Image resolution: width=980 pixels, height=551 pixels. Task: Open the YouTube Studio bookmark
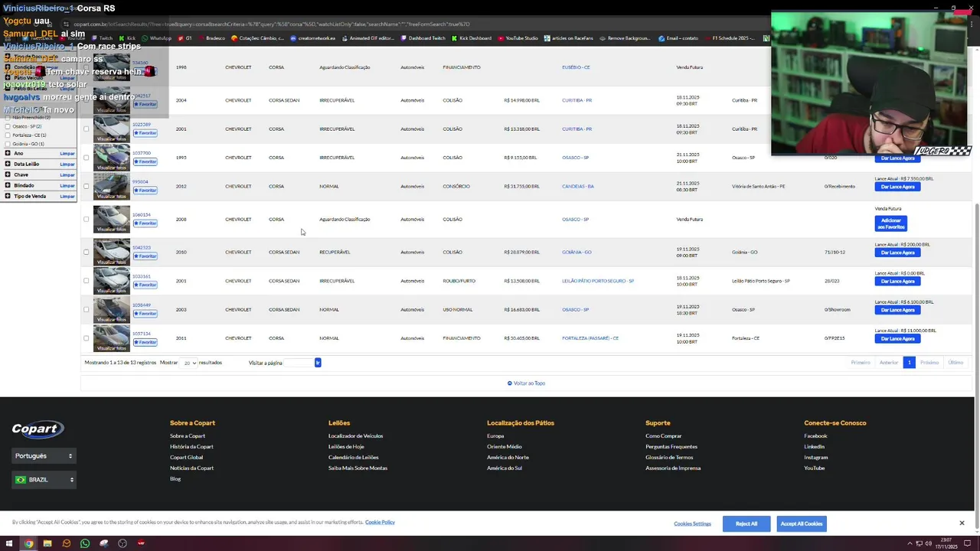(x=518, y=38)
